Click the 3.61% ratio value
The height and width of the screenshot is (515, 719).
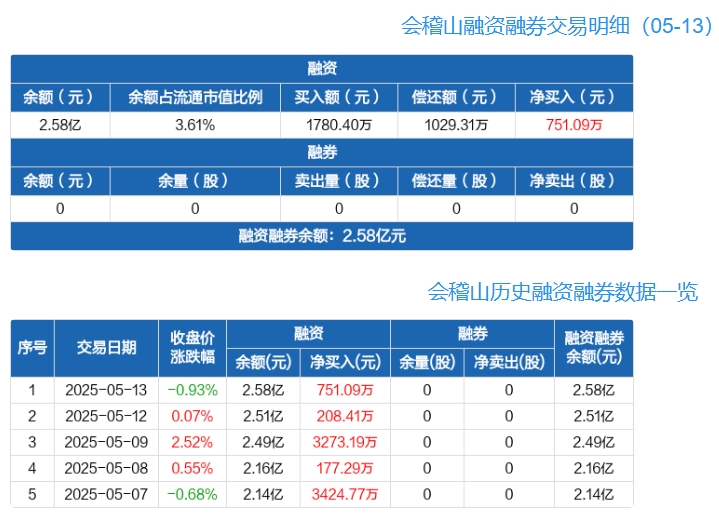[x=195, y=125]
